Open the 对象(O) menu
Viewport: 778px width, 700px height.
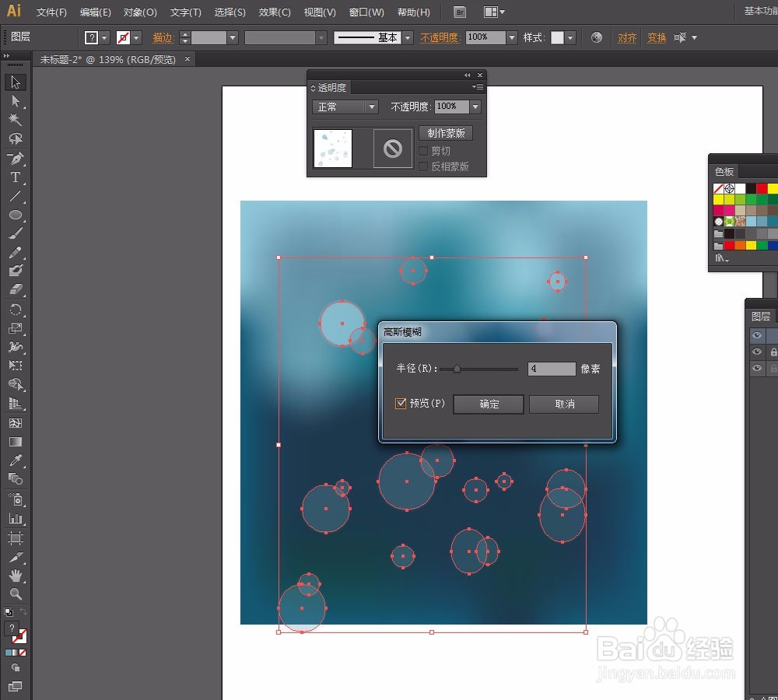coord(140,12)
